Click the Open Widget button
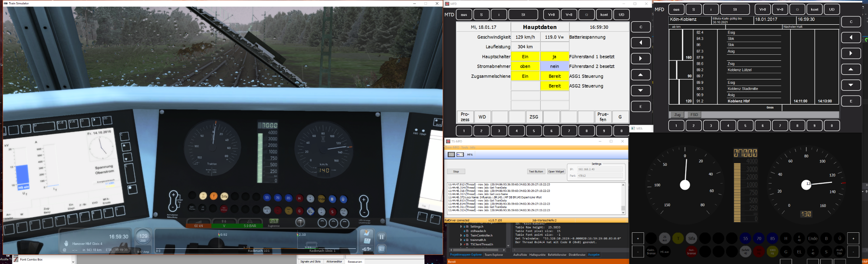The image size is (868, 264). pos(556,172)
